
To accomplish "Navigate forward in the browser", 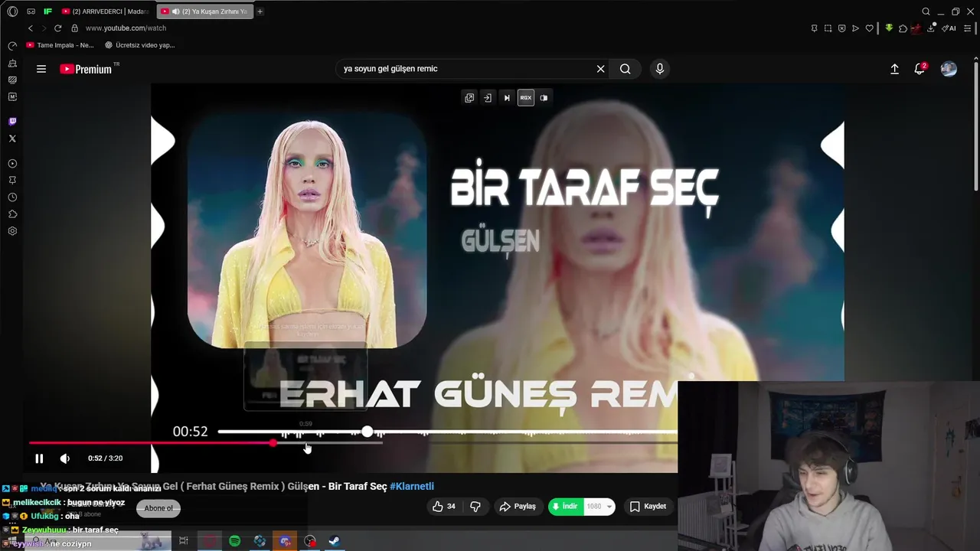I will click(x=44, y=28).
